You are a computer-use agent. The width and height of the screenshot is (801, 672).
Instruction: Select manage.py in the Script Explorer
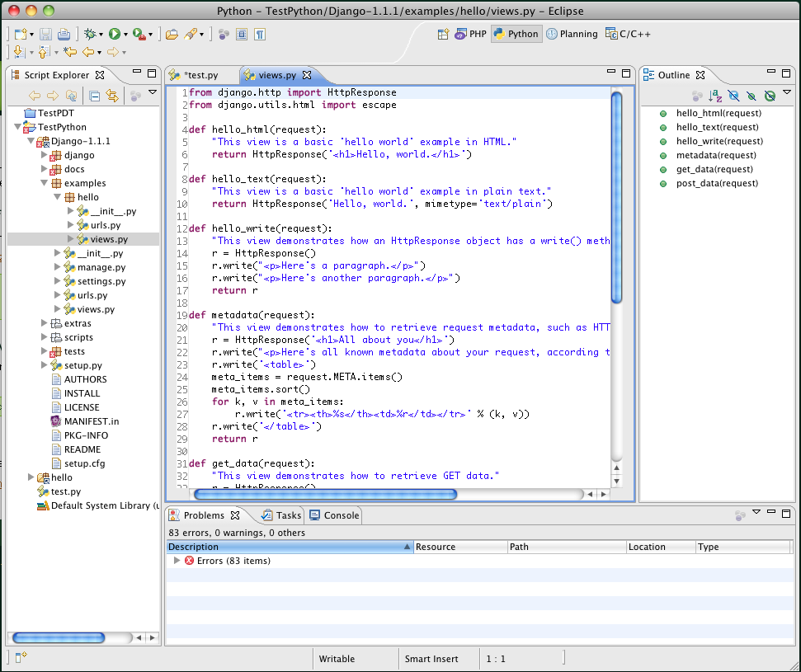click(101, 267)
